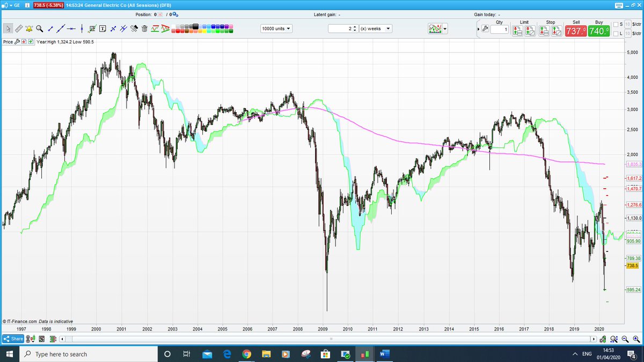Click the Buy 740 button
The image size is (644, 362).
pyautogui.click(x=598, y=31)
